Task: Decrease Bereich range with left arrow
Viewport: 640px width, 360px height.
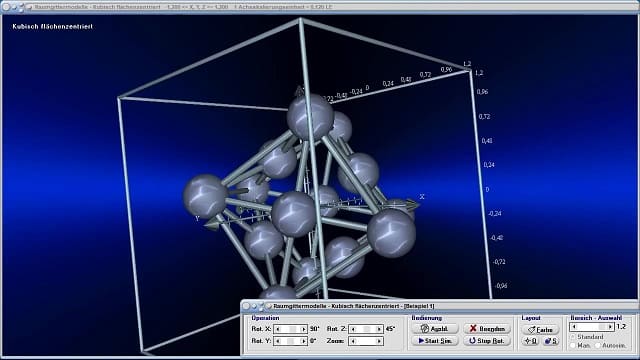Action: (574, 327)
